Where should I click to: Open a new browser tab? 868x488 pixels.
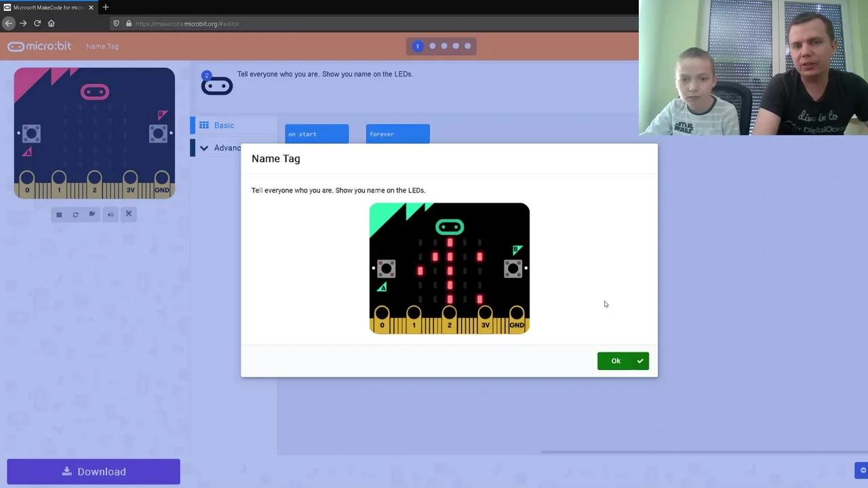(x=105, y=7)
